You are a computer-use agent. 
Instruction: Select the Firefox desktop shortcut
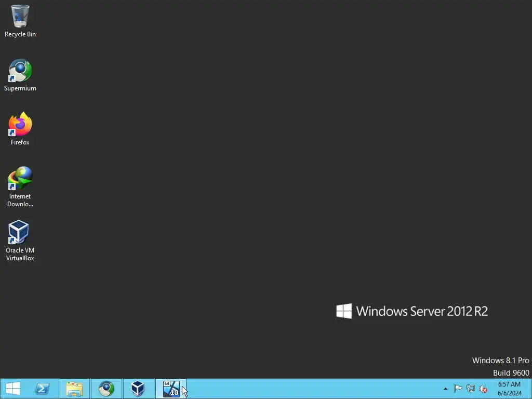coord(20,129)
